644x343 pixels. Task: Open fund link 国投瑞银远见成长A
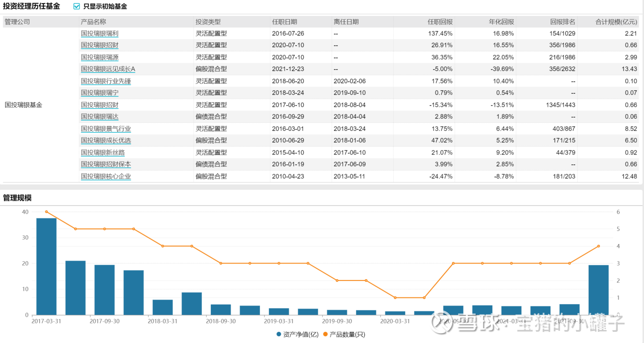[108, 69]
